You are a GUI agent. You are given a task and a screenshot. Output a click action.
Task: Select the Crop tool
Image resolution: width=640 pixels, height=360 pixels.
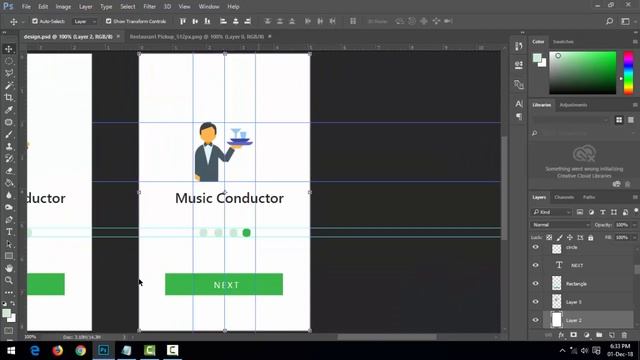click(x=9, y=98)
